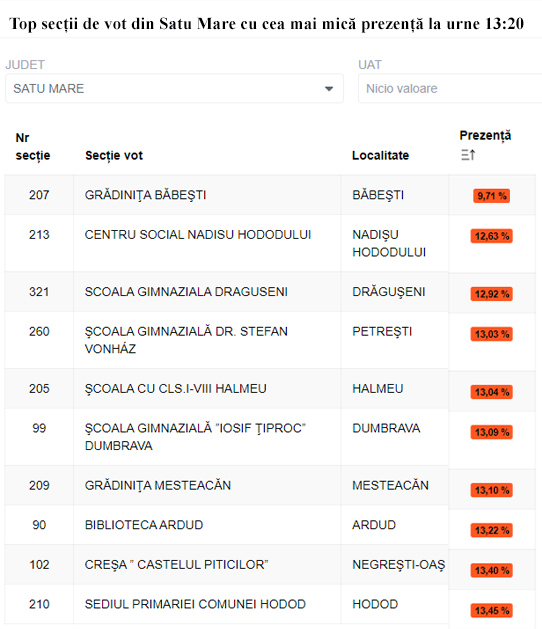This screenshot has height=629, width=542.
Task: Click SEDIUL PRIMARIEI COMUNEI HODOD entry
Action: (x=195, y=604)
